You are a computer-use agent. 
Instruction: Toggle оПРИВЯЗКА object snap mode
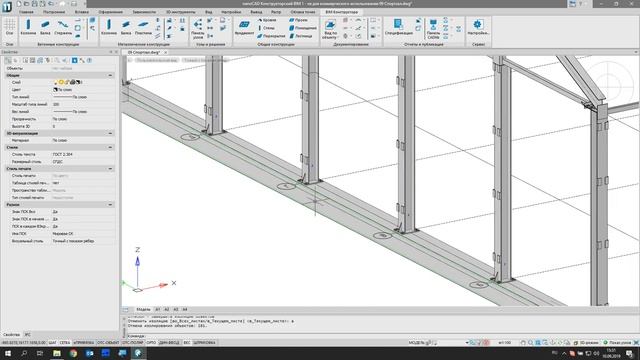click(84, 343)
